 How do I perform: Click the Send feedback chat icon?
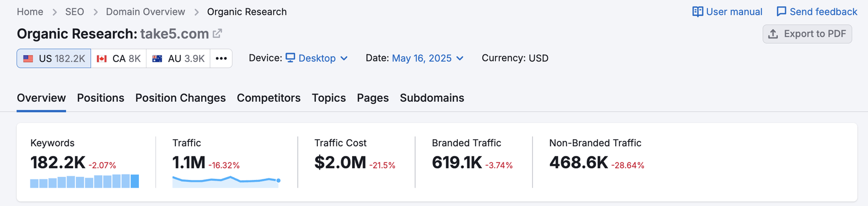pyautogui.click(x=781, y=11)
